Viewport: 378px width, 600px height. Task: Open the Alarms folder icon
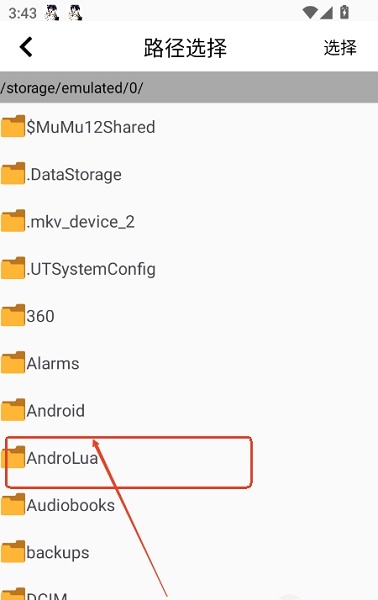pyautogui.click(x=13, y=362)
